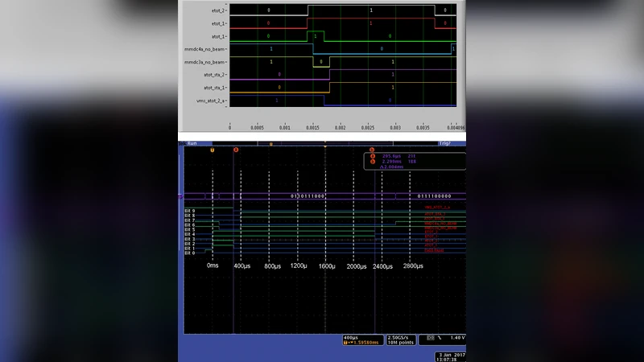Click the purple bus decode value 0111100000
Viewport: 644px width, 362px height.
click(435, 195)
